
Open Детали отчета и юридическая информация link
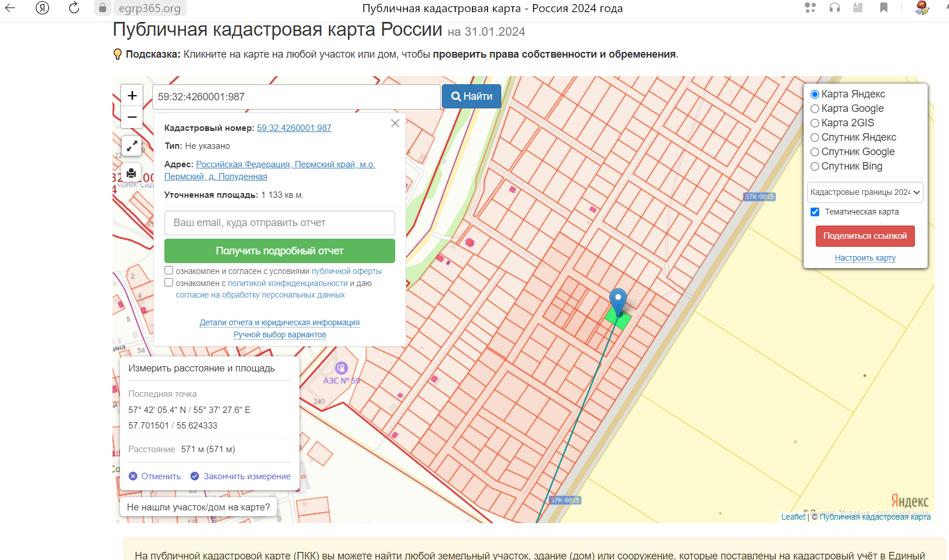(x=280, y=322)
